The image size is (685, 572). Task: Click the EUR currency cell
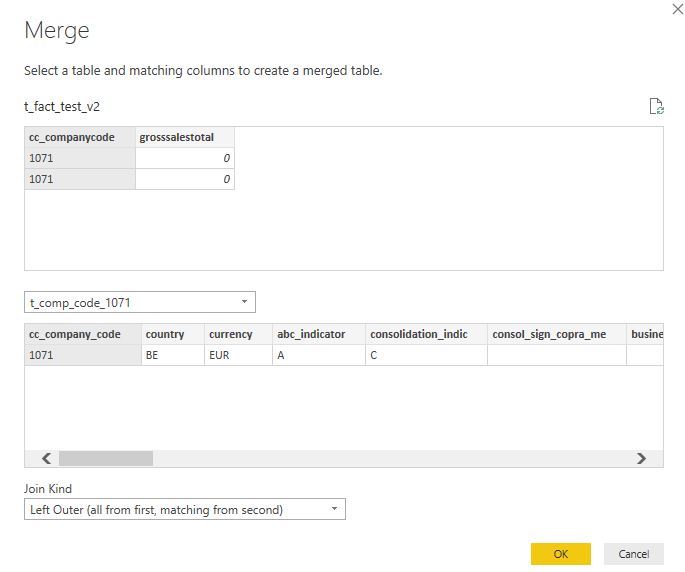click(x=239, y=355)
